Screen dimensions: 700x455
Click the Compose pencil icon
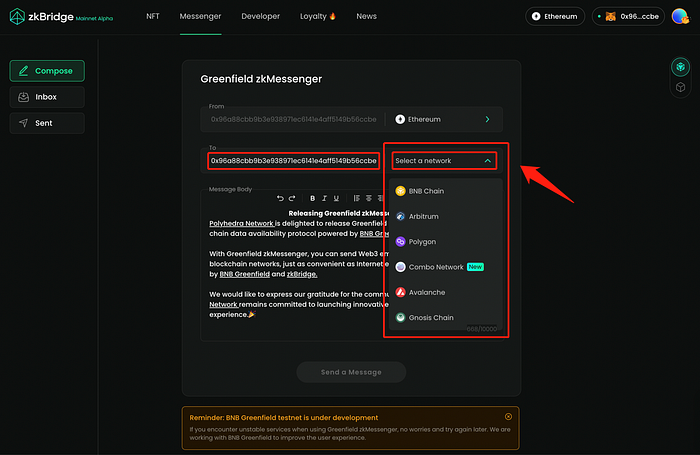(24, 71)
